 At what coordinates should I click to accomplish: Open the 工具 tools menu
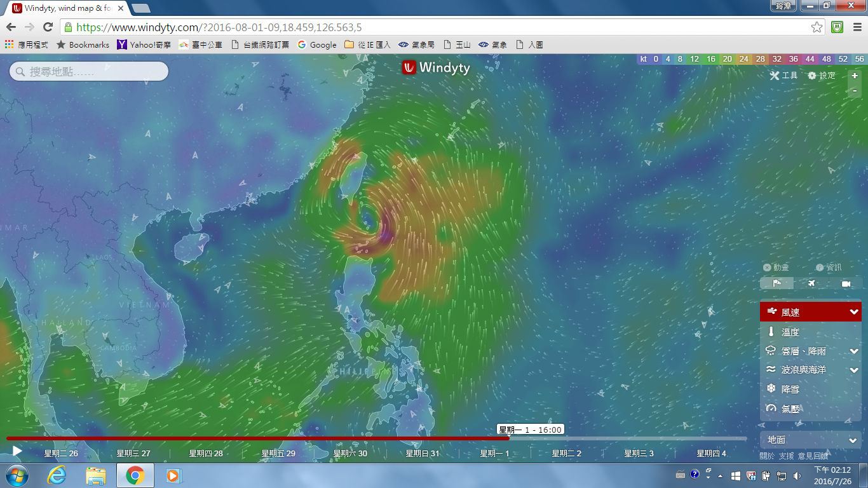coord(783,76)
